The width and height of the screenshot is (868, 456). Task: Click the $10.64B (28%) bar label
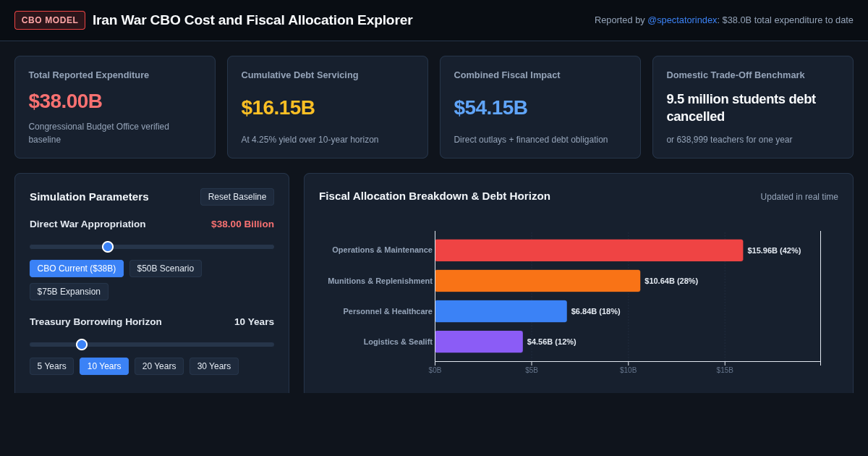pos(671,281)
